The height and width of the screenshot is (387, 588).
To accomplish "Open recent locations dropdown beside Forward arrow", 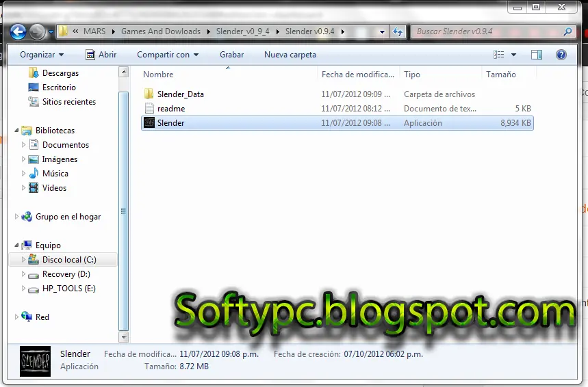I will [x=51, y=32].
